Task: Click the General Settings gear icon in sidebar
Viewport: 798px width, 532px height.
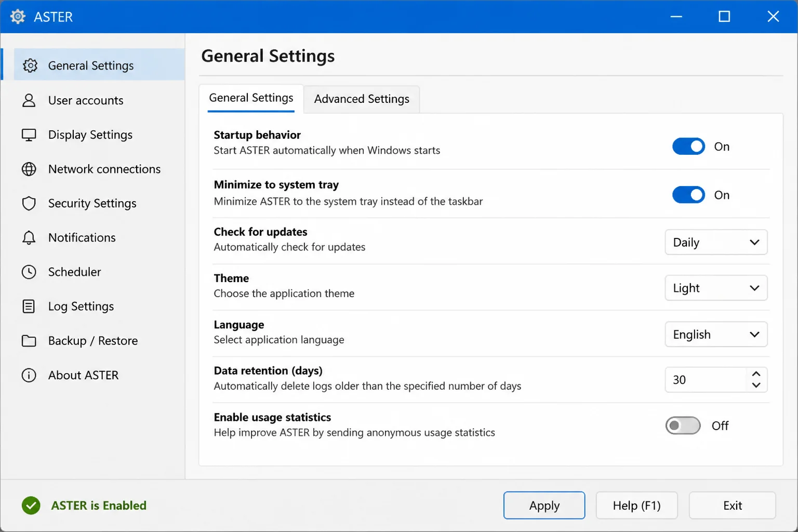Action: point(30,65)
